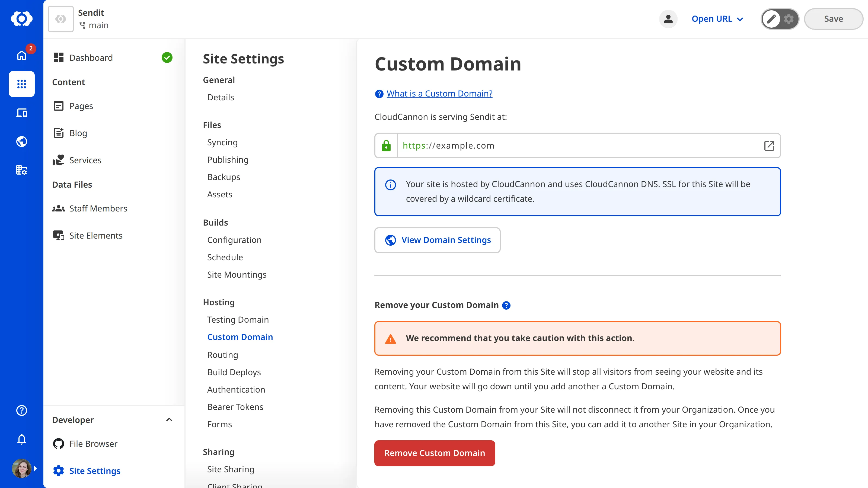Select Bearer Tokens settings

(235, 407)
